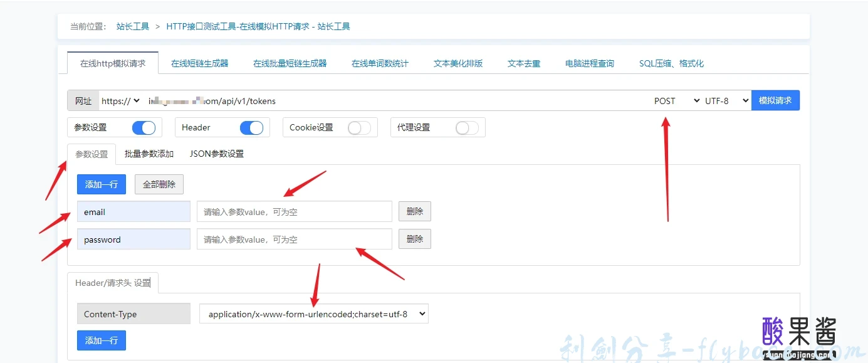Open the 站长工具 breadcrumb link
The height and width of the screenshot is (363, 868).
pos(132,26)
